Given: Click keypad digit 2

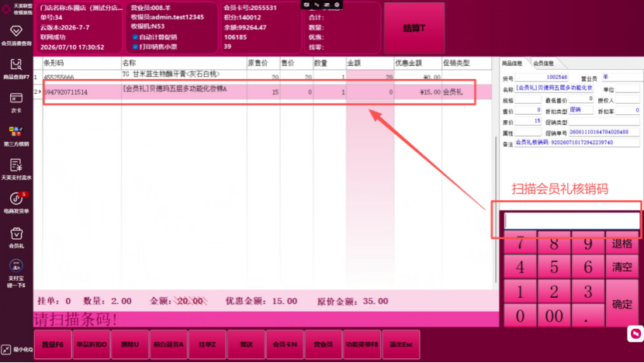Looking at the screenshot, I should point(554,292).
